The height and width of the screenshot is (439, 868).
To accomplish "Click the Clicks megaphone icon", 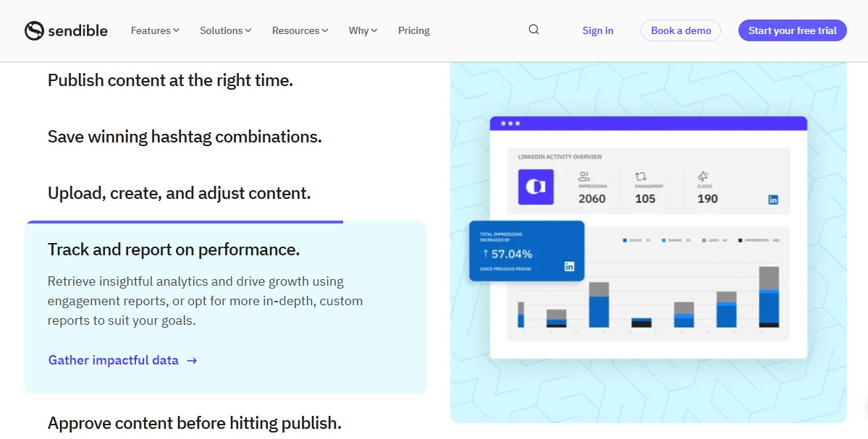I will 702,176.
